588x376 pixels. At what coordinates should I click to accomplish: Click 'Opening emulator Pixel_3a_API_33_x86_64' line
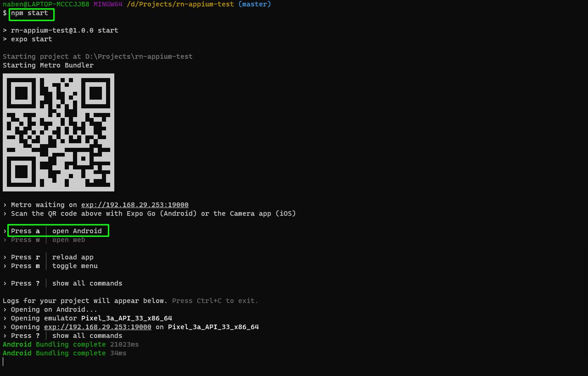pyautogui.click(x=88, y=318)
